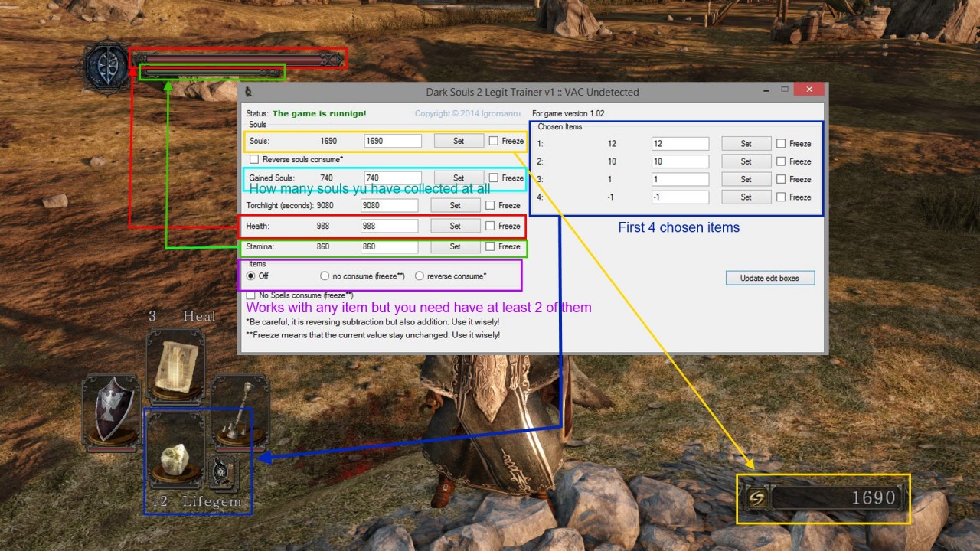Click the souls counter emblem icon
The width and height of the screenshot is (980, 551).
756,498
